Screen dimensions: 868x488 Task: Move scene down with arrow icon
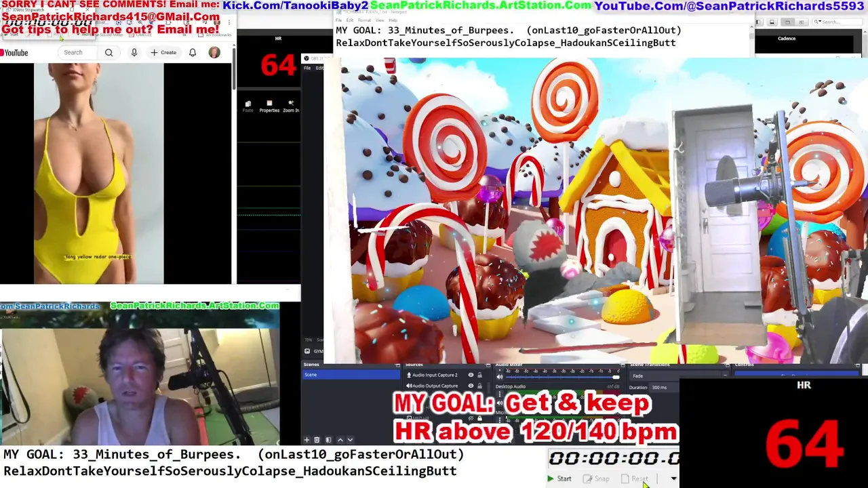click(350, 440)
